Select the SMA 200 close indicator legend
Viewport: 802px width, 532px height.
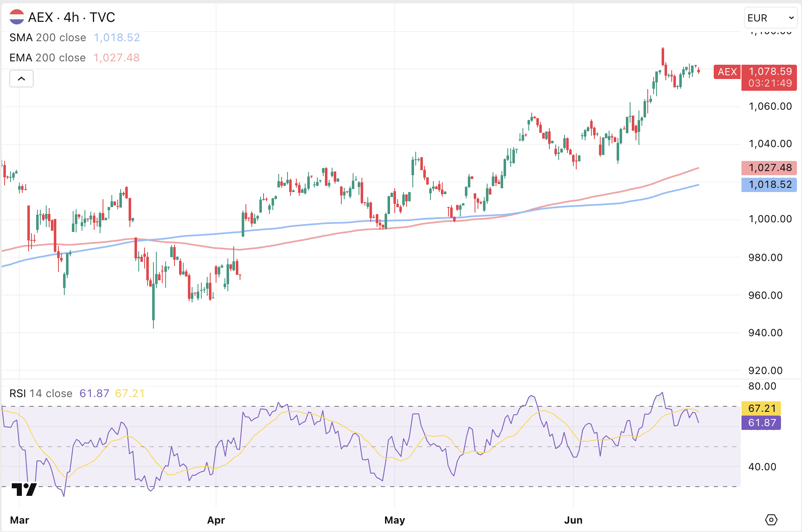point(47,37)
